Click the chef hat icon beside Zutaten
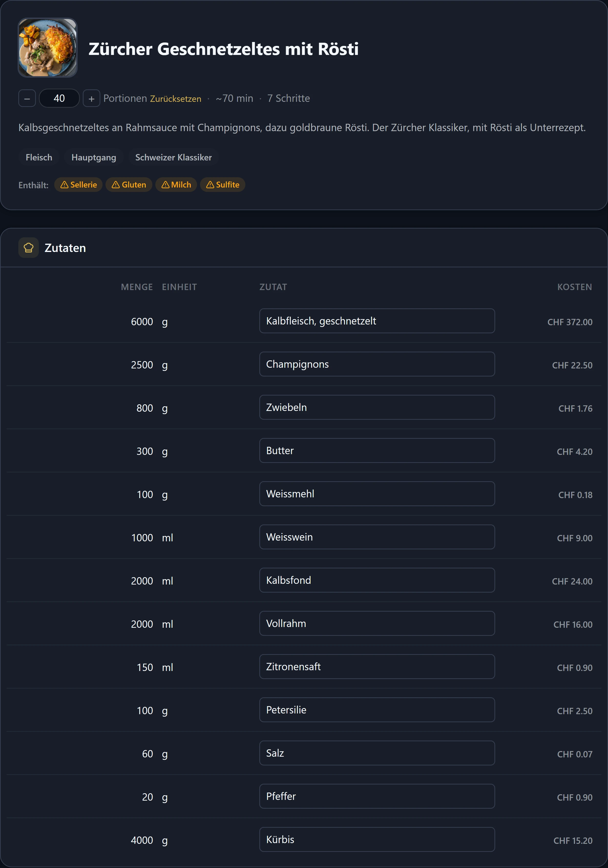The height and width of the screenshot is (868, 608). [x=28, y=248]
